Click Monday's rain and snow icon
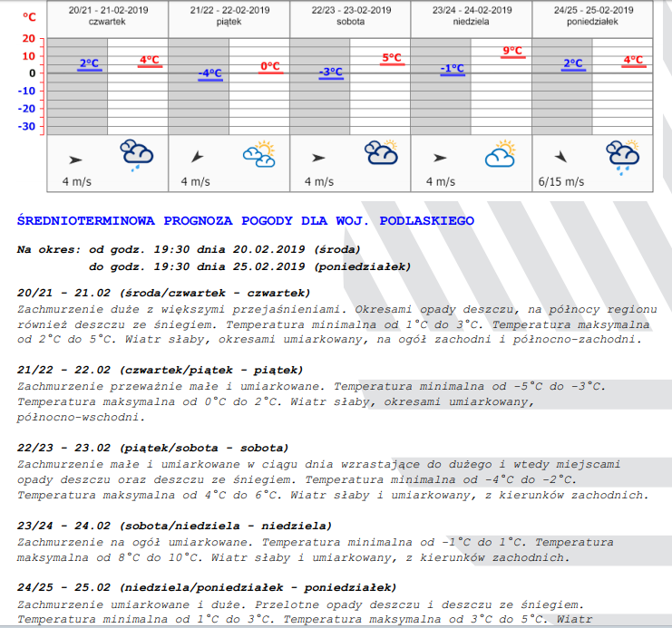Image resolution: width=672 pixels, height=628 pixels. pos(623,155)
